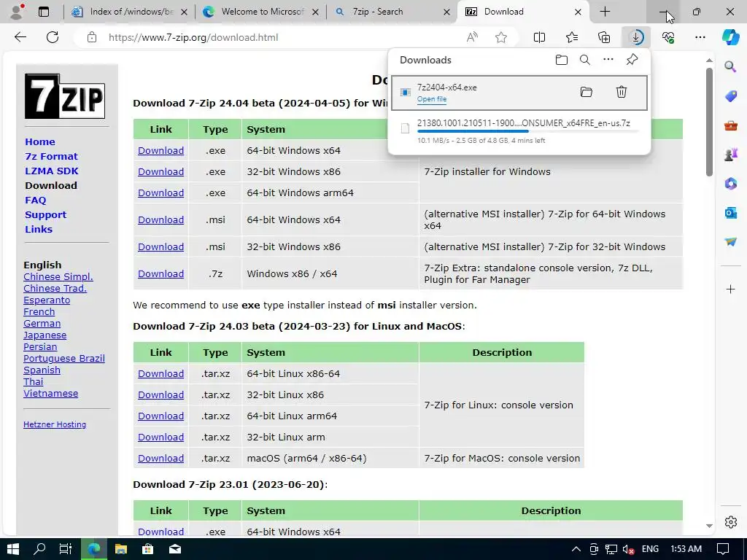This screenshot has width=747, height=560.
Task: Open Links page link
Action: (x=39, y=229)
